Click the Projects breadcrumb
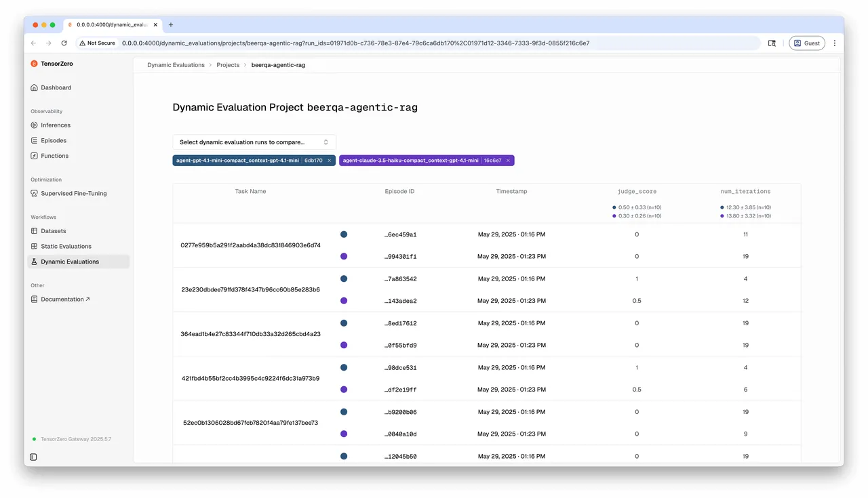 point(228,65)
